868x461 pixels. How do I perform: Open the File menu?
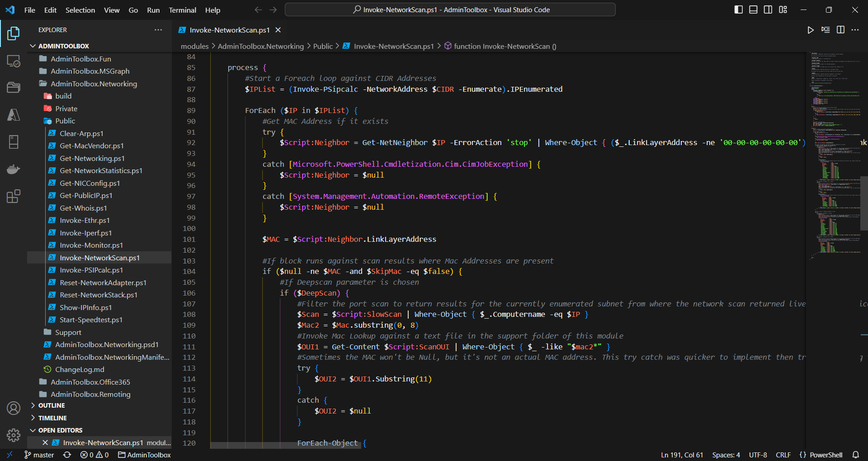(x=30, y=10)
